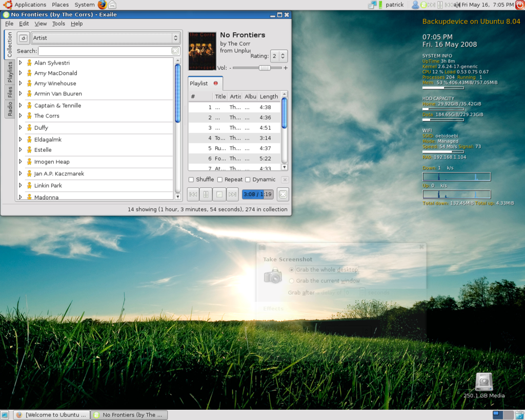
Task: Click the collection Search input field
Action: (105, 51)
